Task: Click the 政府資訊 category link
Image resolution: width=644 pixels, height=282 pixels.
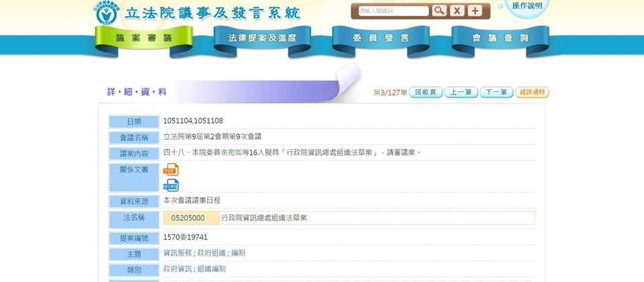Action: pyautogui.click(x=177, y=269)
